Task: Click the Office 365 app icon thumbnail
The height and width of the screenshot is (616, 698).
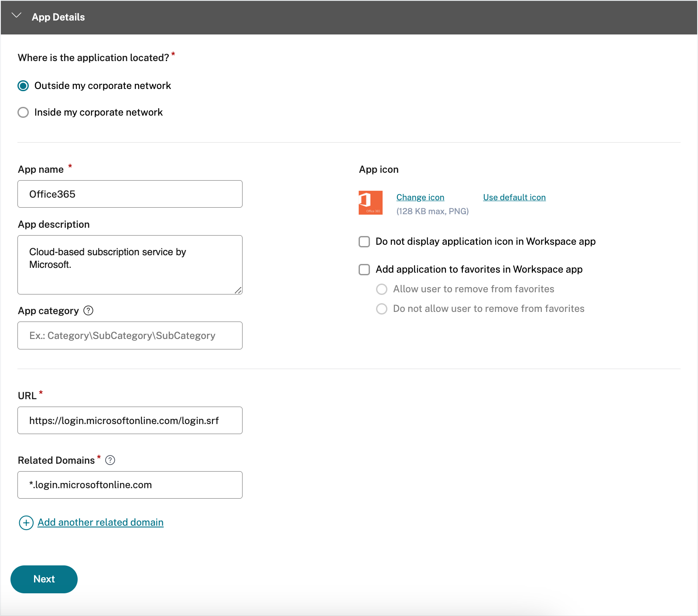Action: point(370,202)
